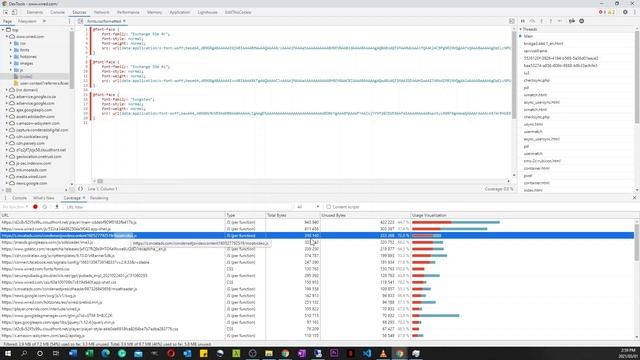Open the All coverage type filter dropdown
Viewport: 640px width, 360px height.
pyautogui.click(x=308, y=207)
